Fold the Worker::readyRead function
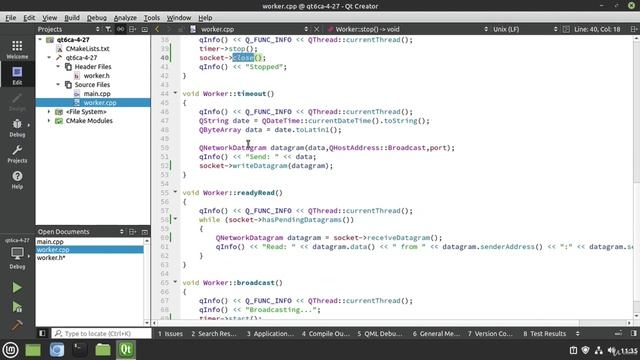The image size is (640, 360). click(176, 192)
